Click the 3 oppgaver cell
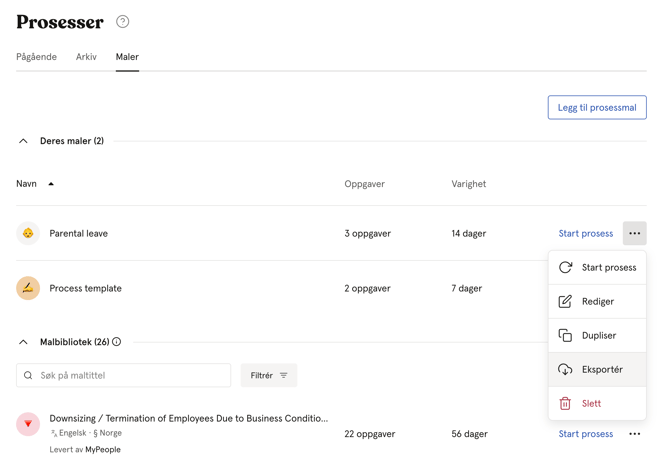 [x=367, y=233]
